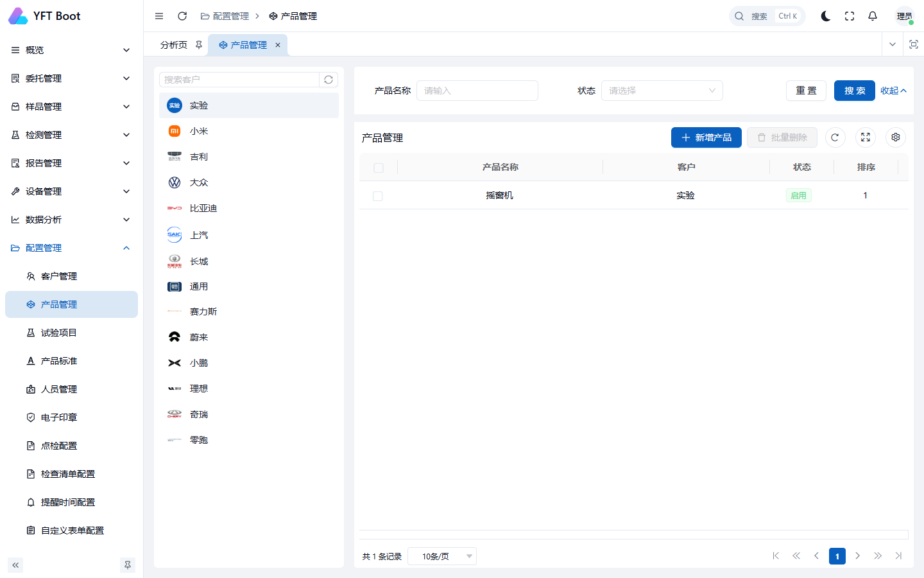
Task: Click the YFT Boot logo
Action: pyautogui.click(x=45, y=16)
